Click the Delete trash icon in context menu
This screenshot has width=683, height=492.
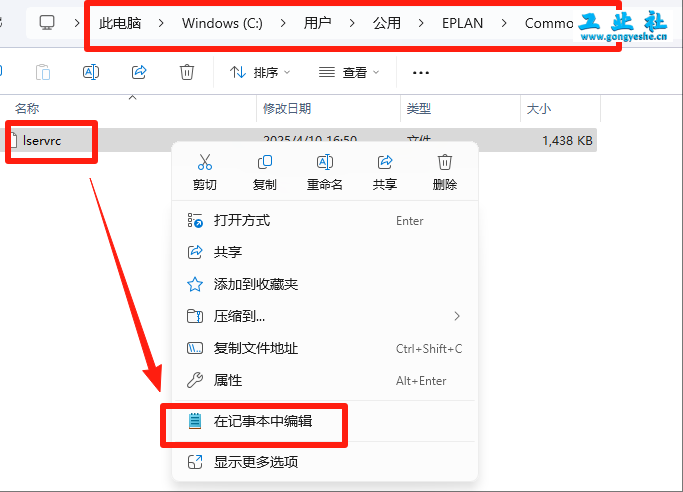pyautogui.click(x=445, y=162)
